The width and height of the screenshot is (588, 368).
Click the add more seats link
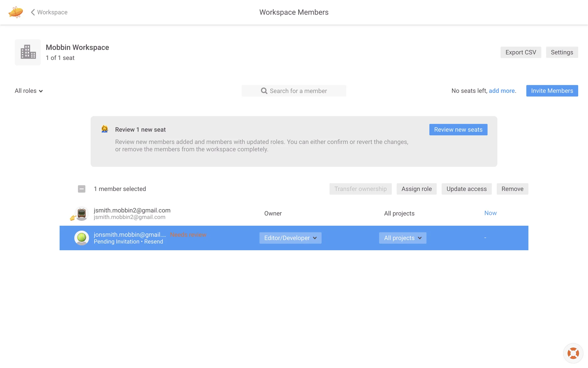pos(502,91)
